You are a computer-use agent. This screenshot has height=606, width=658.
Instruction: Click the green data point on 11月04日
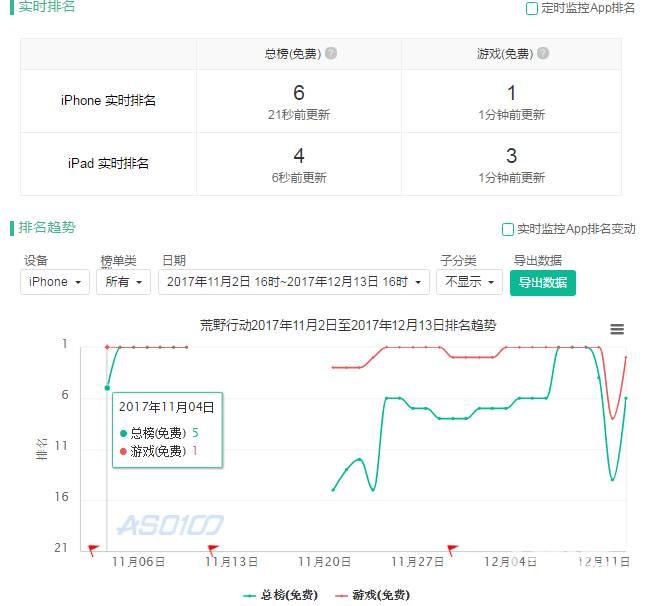107,388
